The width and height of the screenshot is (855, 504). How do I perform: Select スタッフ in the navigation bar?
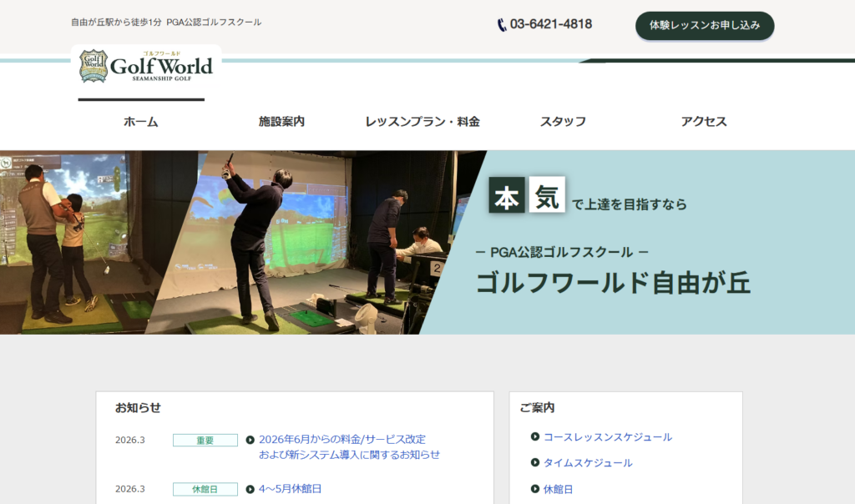pos(563,122)
